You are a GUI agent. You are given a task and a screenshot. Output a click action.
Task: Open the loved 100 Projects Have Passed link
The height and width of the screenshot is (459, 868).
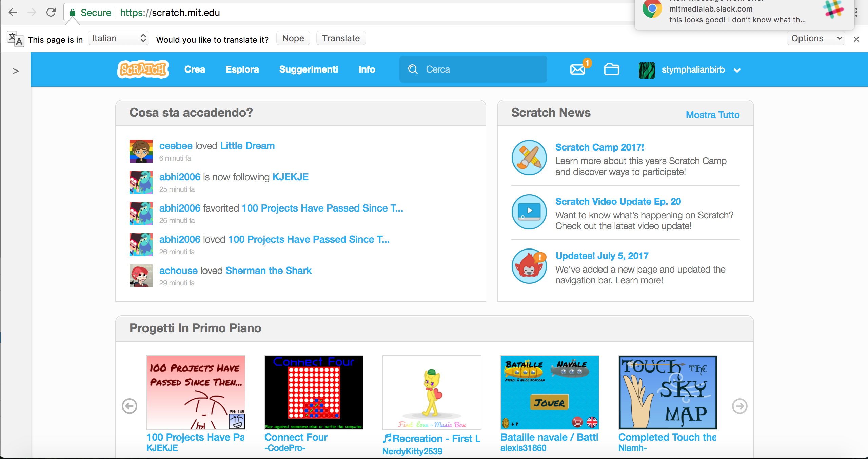pyautogui.click(x=309, y=239)
